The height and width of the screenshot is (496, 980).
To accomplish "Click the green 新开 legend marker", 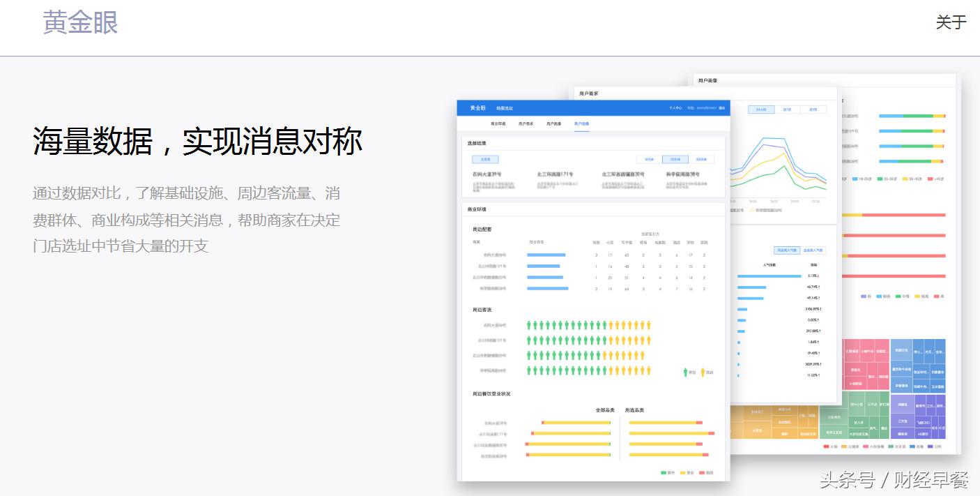I will click(x=663, y=473).
